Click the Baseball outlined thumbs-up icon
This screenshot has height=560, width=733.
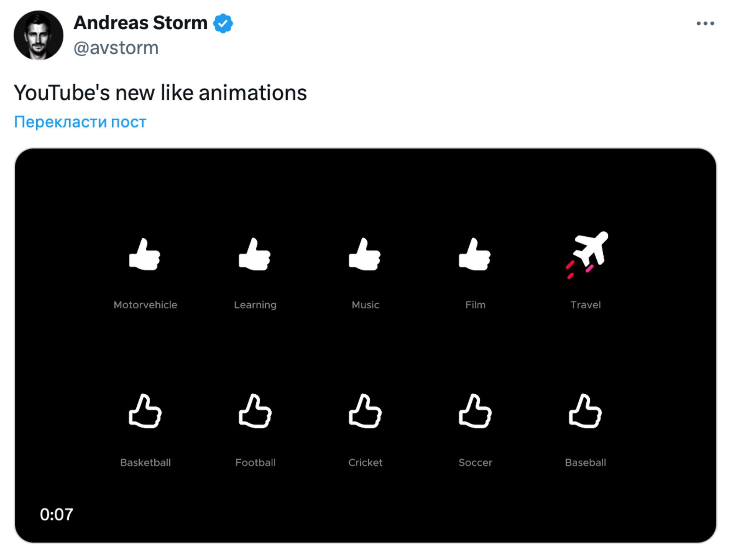(585, 411)
